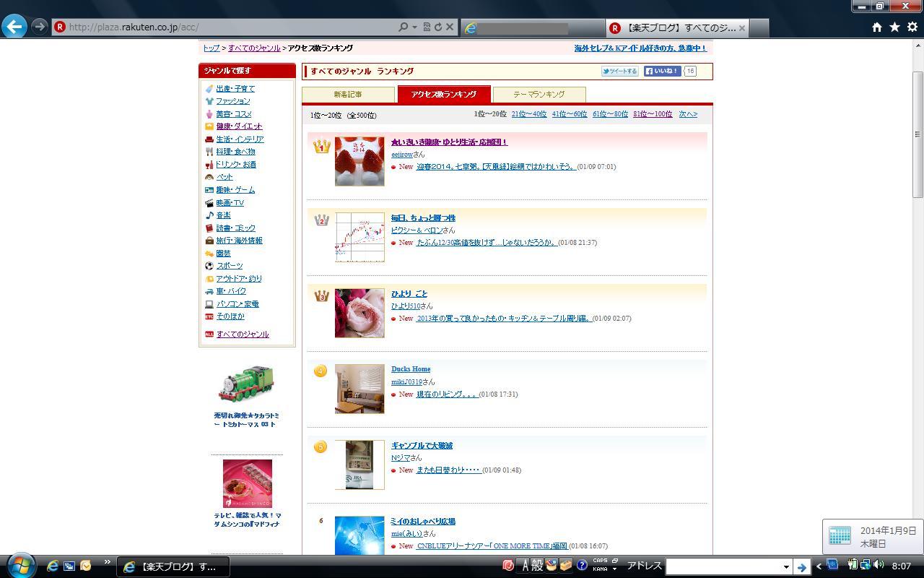Viewport: 924px width, 578px height.
Task: Click the Windows Start orb
Action: [x=19, y=565]
